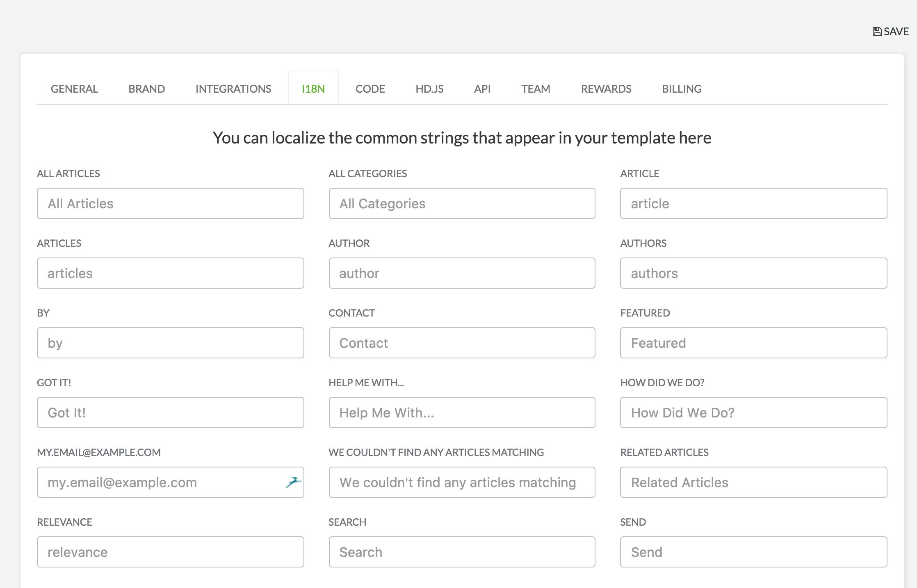
Task: Click the Relevance text field
Action: tap(170, 552)
